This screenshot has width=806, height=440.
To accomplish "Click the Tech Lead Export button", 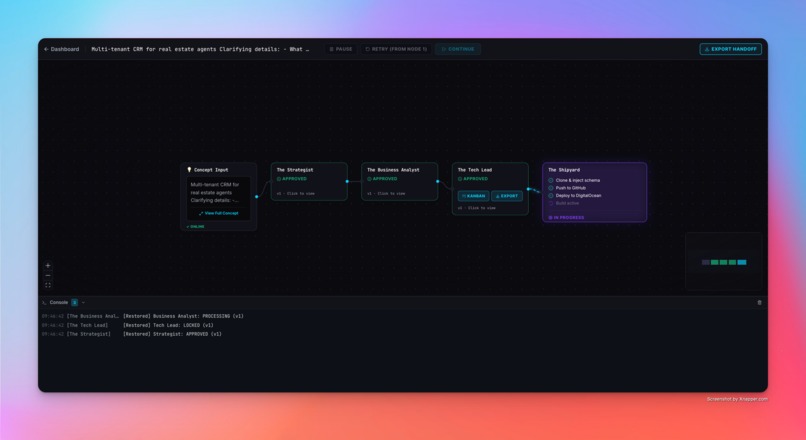I will [507, 196].
